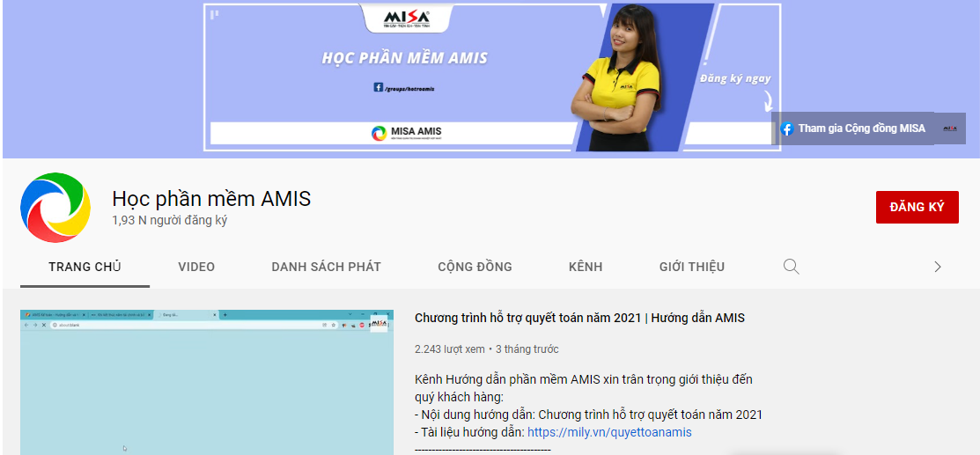Open the DANH SÁCH PHÁT tab
The width and height of the screenshot is (980, 455).
(x=326, y=267)
